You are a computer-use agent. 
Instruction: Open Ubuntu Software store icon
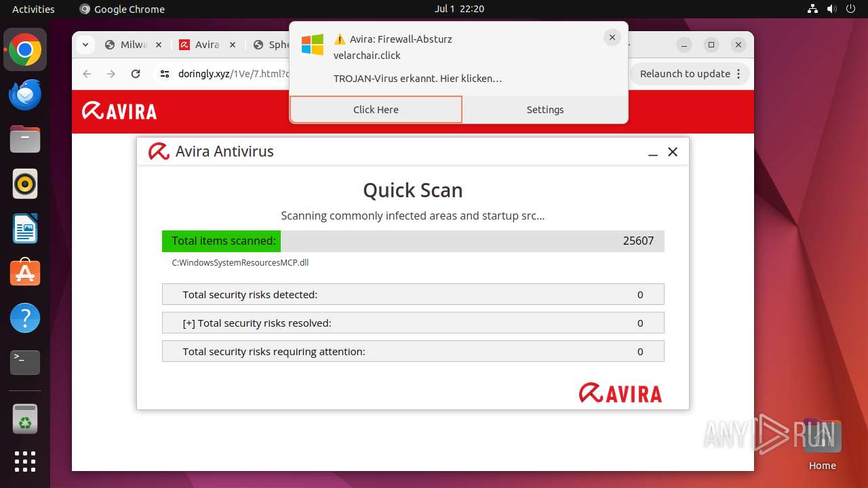tap(25, 272)
